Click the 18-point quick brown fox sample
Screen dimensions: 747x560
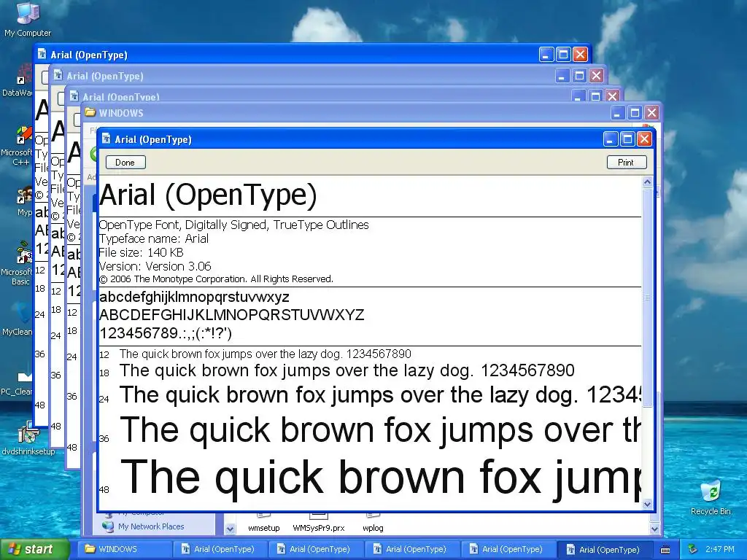(x=347, y=370)
